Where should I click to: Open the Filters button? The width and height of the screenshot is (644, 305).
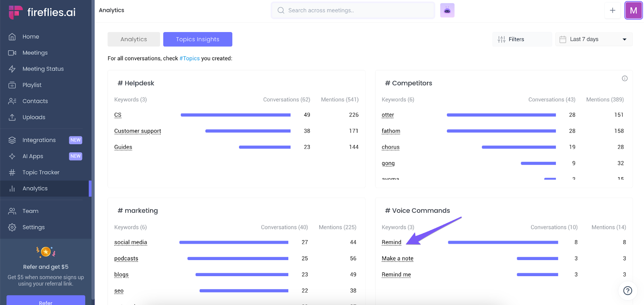(522, 39)
